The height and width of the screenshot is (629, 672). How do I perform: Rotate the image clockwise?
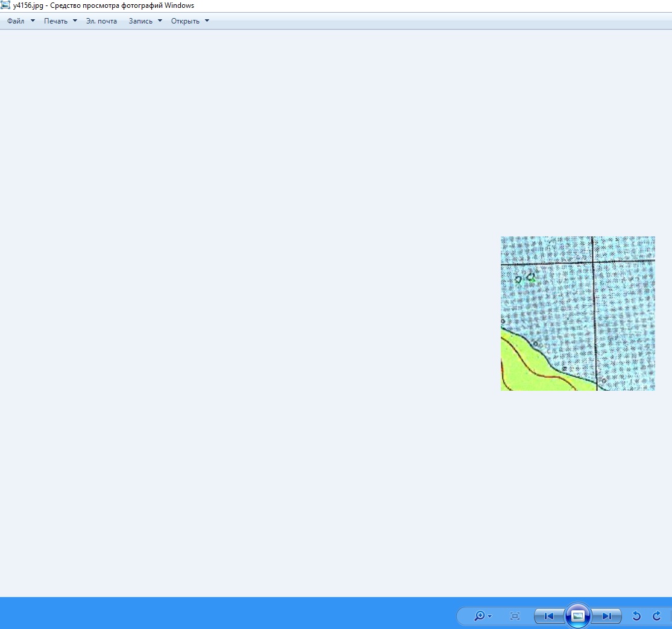click(657, 616)
